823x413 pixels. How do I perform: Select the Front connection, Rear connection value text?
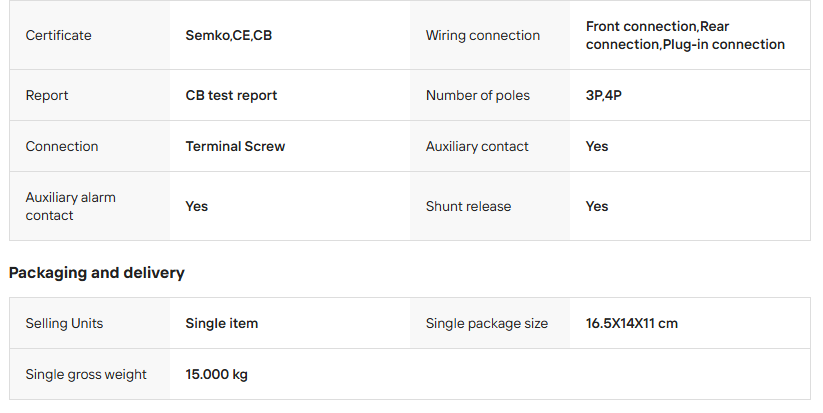point(685,36)
